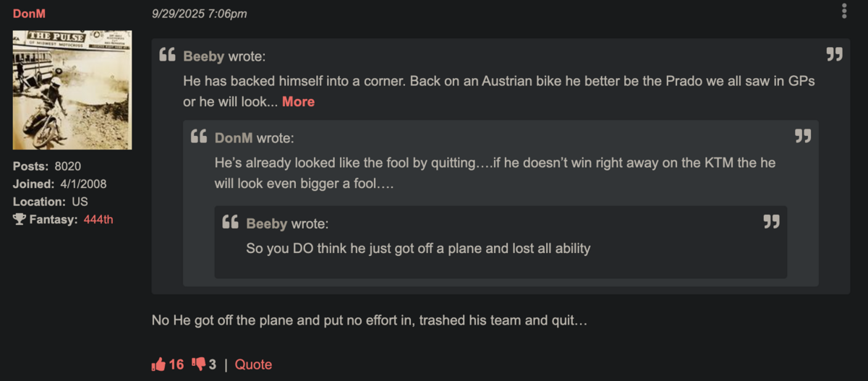
Task: Click the opening quote mark icon of outer Beeby quote
Action: coord(167,55)
